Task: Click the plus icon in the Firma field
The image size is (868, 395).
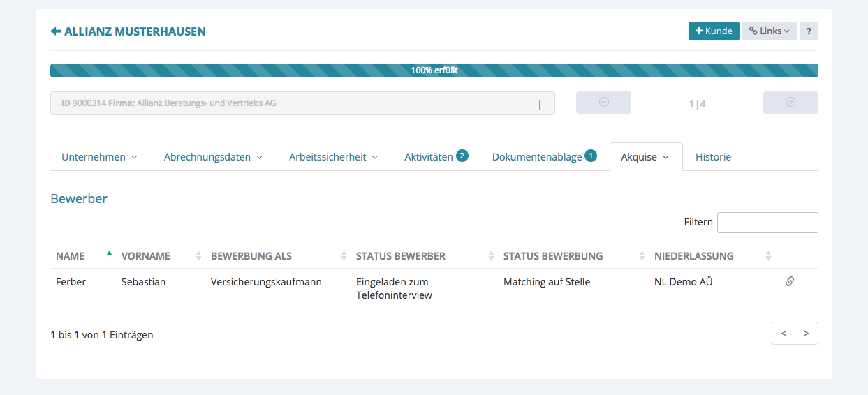Action: [x=539, y=104]
